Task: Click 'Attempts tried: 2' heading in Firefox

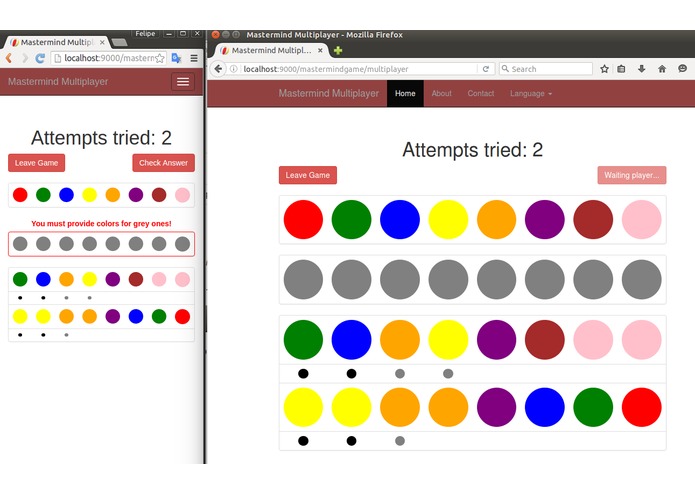Action: [472, 150]
